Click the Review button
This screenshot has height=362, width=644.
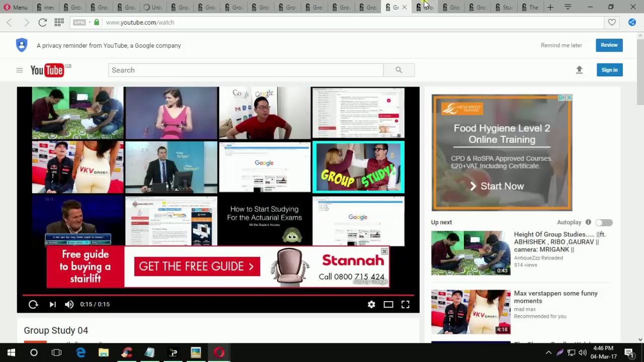point(609,45)
